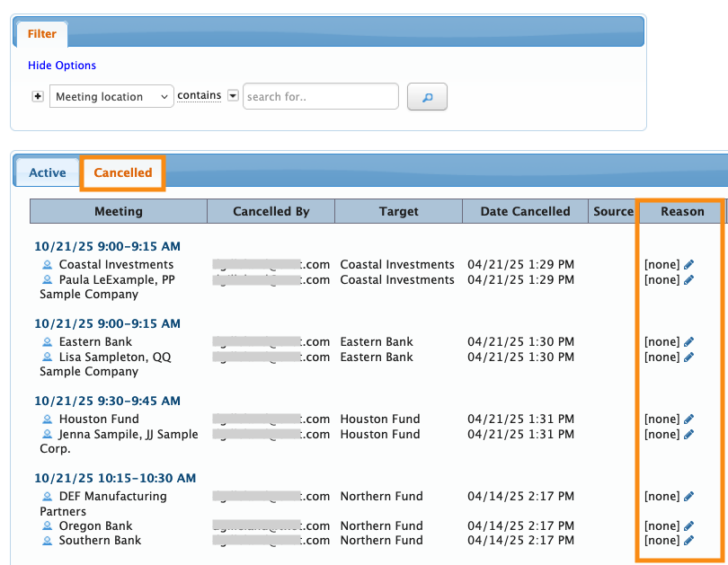Click person icon beside Jenna Sampile
The width and height of the screenshot is (728, 565).
(x=48, y=434)
